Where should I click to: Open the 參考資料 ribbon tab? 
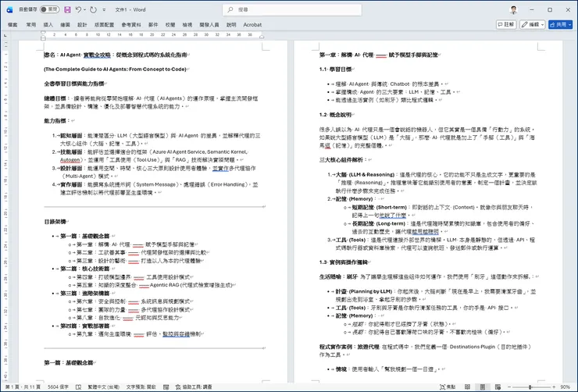(131, 25)
